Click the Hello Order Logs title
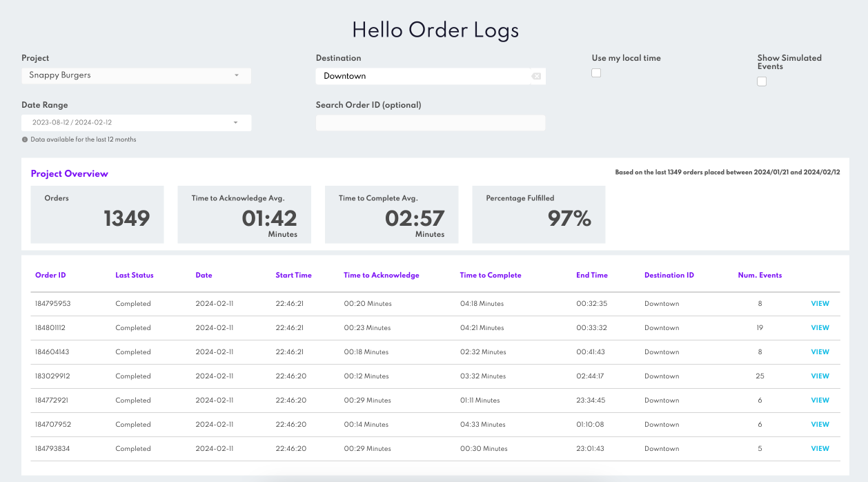The width and height of the screenshot is (868, 482). pyautogui.click(x=435, y=30)
